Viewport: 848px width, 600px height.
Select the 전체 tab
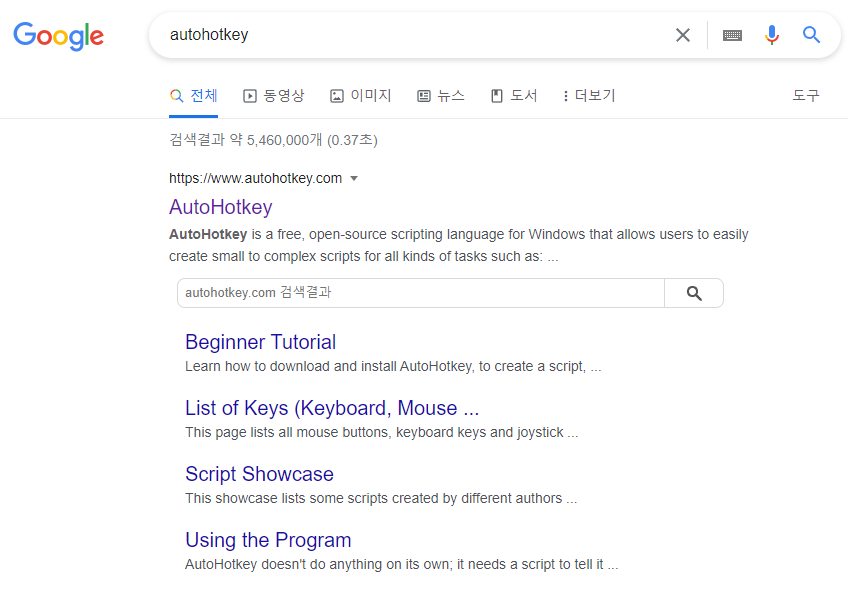pyautogui.click(x=194, y=96)
